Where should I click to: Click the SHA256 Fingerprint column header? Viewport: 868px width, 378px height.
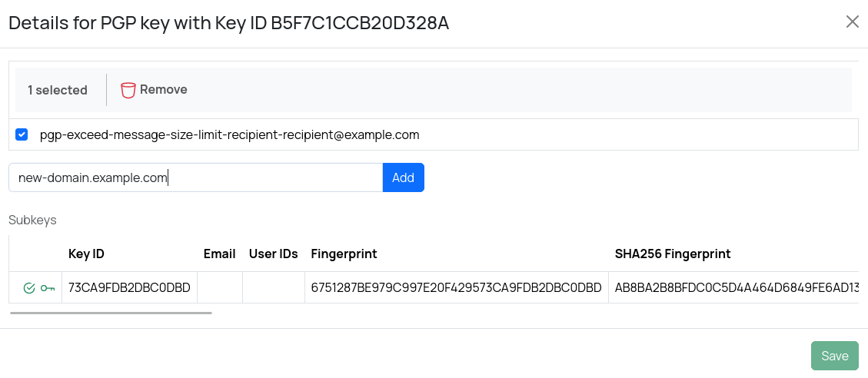tap(672, 254)
